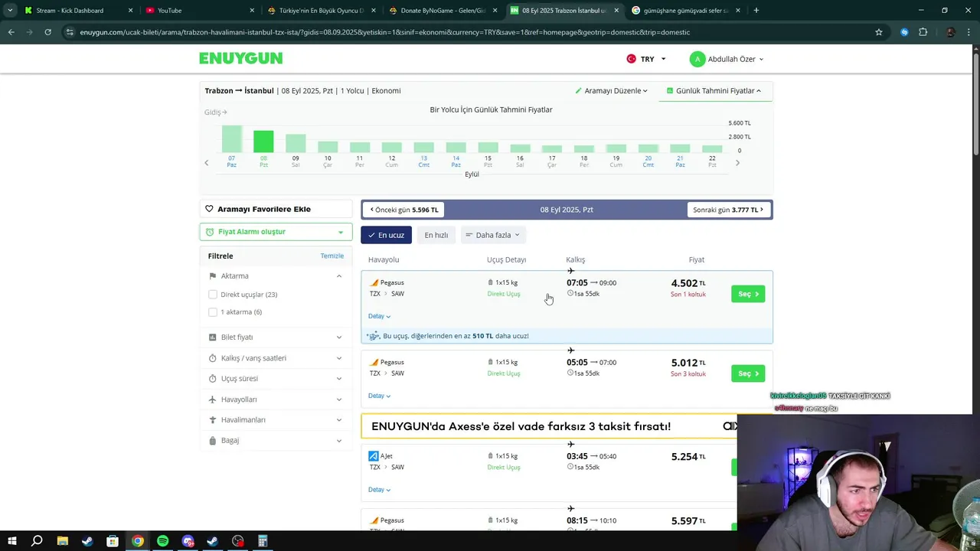The height and width of the screenshot is (551, 980).
Task: Click the alarm clock icon on Fiyat Alarmı
Action: [210, 232]
